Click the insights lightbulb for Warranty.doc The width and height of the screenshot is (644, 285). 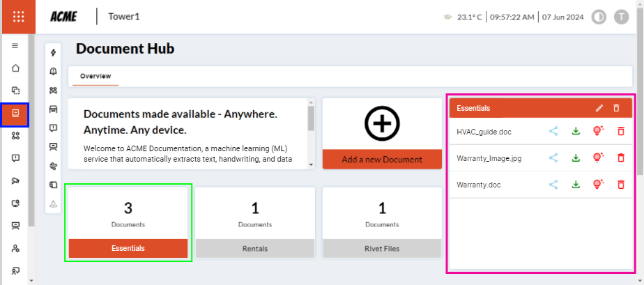click(597, 185)
